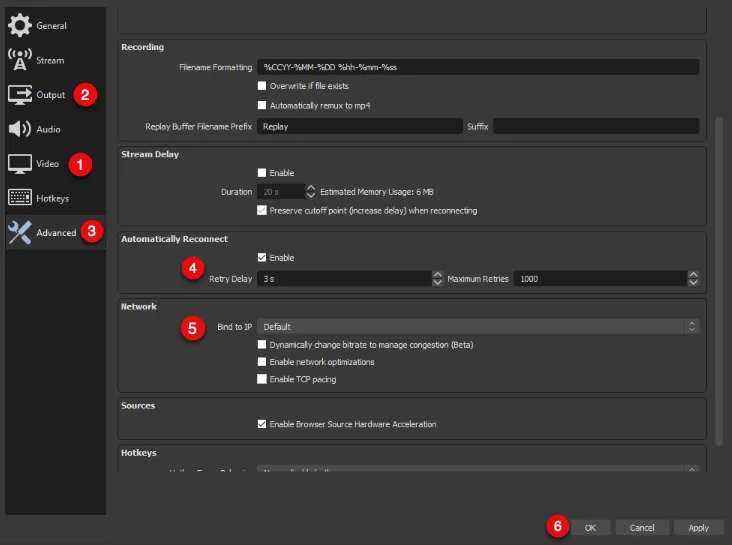Click the Suffix input field
Viewport: 732px width, 545px height.
pyautogui.click(x=596, y=127)
